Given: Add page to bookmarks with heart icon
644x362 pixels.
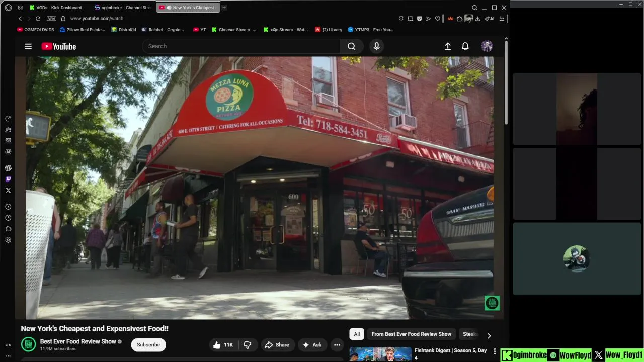Looking at the screenshot, I should [x=437, y=19].
